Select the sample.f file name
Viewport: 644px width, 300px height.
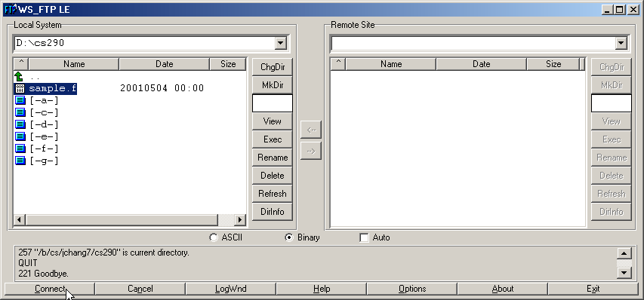(53, 88)
